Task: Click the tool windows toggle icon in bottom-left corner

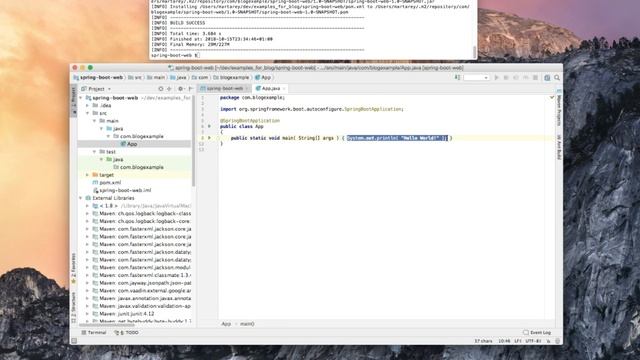Action: [x=74, y=340]
